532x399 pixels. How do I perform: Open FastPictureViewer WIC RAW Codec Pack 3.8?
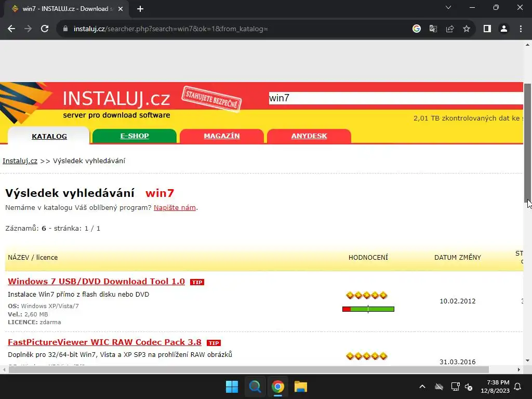(104, 342)
